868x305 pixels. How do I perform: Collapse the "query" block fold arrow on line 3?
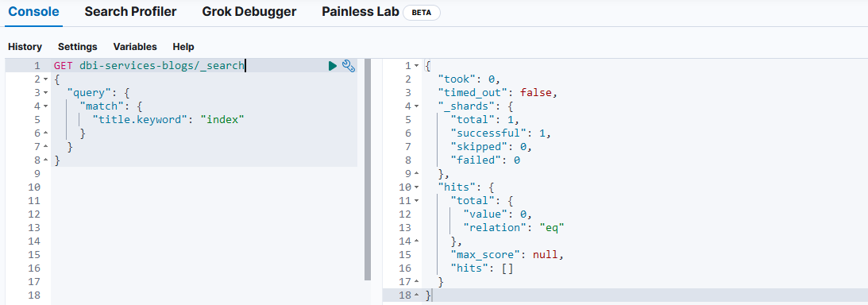45,92
